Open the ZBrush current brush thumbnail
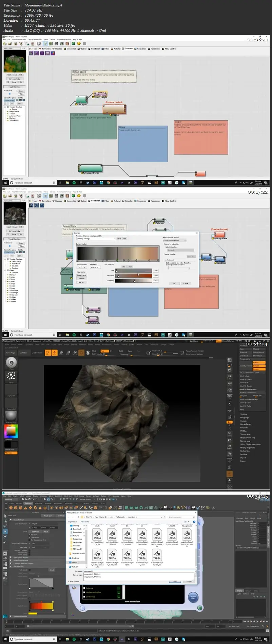This screenshot has height=644, width=272. (x=11, y=363)
